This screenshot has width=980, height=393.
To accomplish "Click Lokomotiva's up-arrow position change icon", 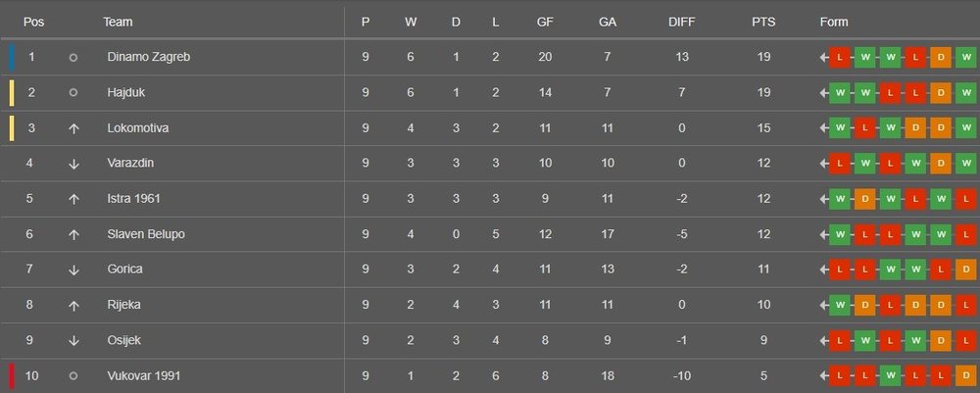I will click(x=73, y=128).
